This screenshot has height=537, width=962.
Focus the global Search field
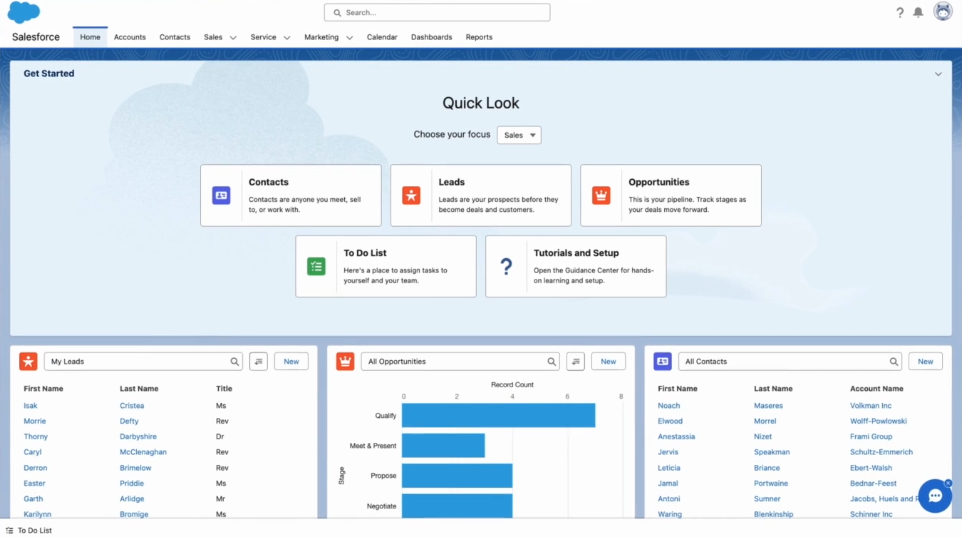pos(437,13)
